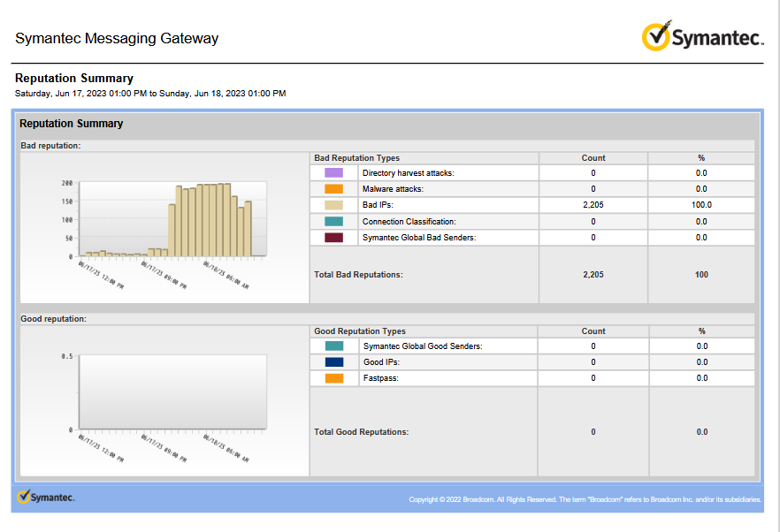This screenshot has width=780, height=532.
Task: Click the Total Bad Reputations percent 100
Action: (x=701, y=275)
